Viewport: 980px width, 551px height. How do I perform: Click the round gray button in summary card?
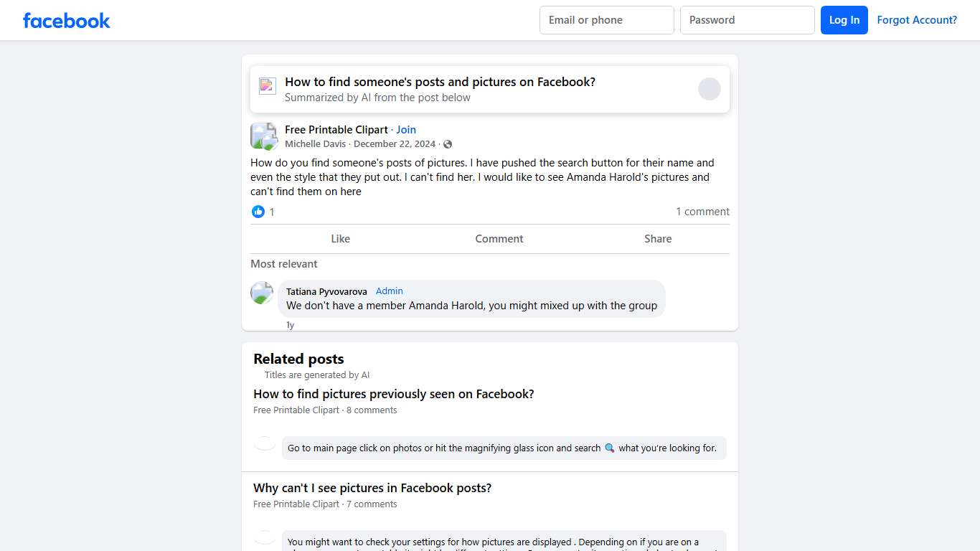click(709, 89)
